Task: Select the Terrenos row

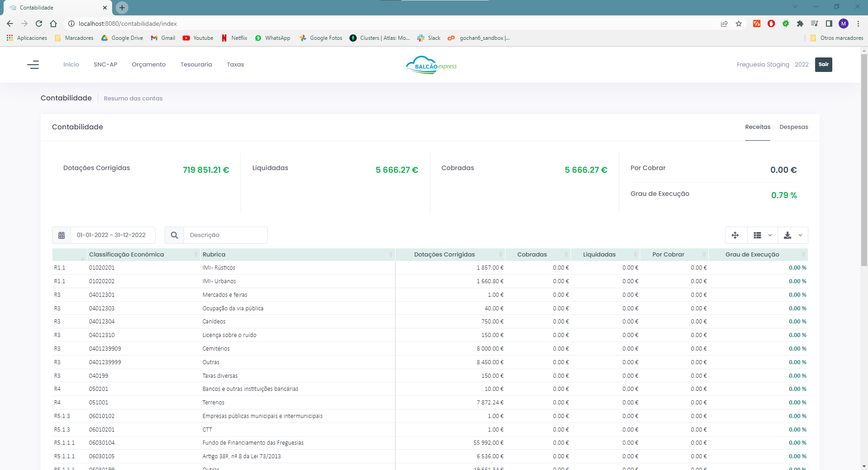Action: point(430,403)
